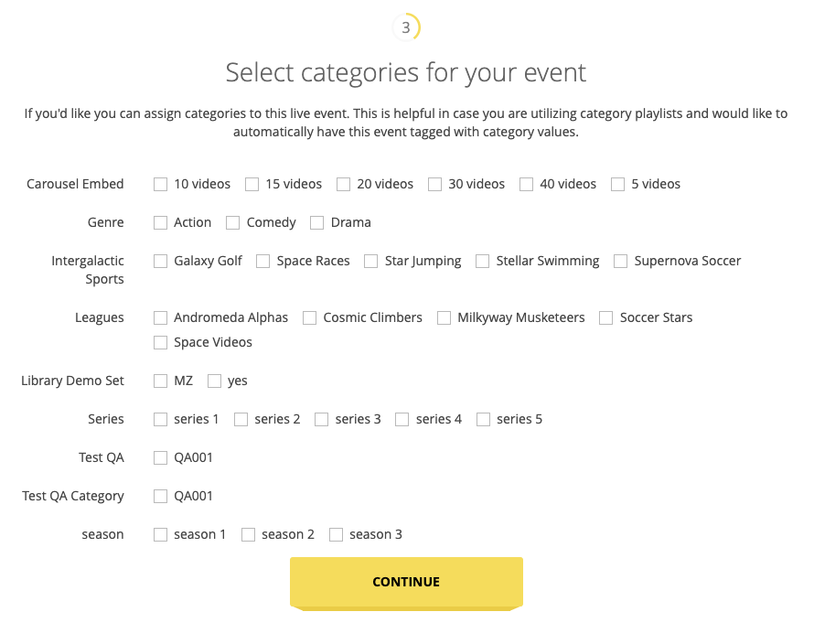Check the Galaxy Golf category
Viewport: 814px width, 644px height.
[161, 261]
